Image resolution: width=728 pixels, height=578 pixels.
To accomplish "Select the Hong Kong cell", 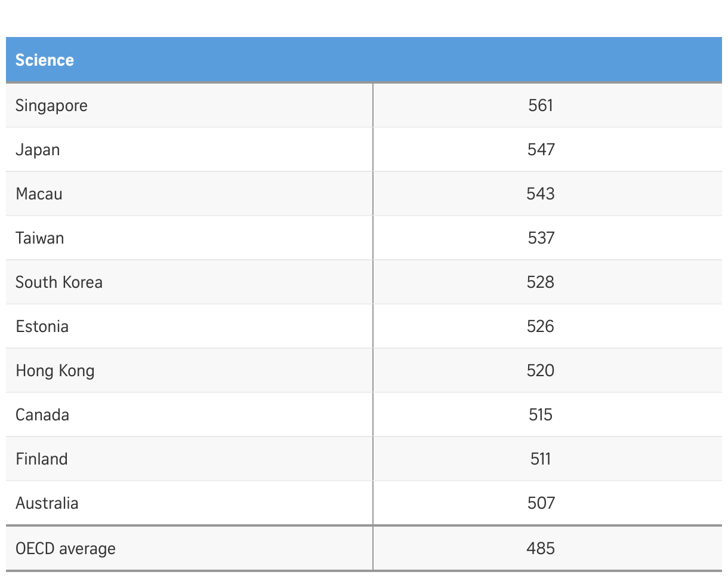I will (x=55, y=370).
